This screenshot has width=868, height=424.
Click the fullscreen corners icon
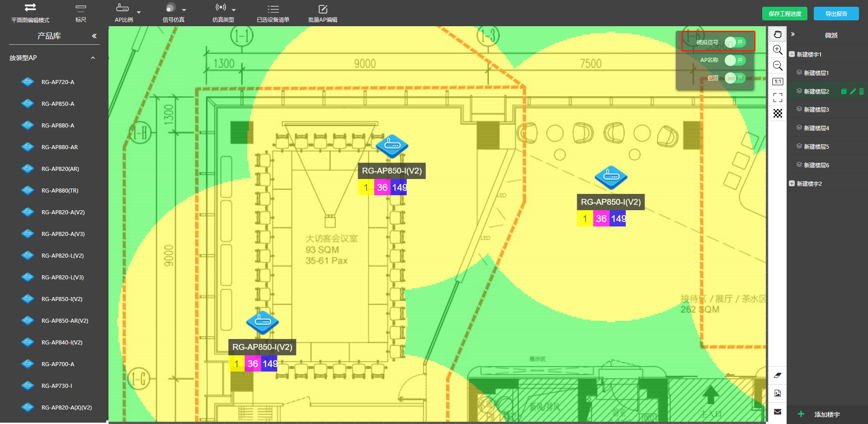[x=778, y=98]
